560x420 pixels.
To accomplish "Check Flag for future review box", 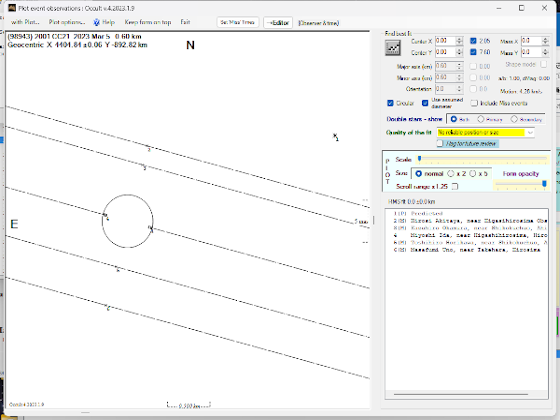I will 440,143.
